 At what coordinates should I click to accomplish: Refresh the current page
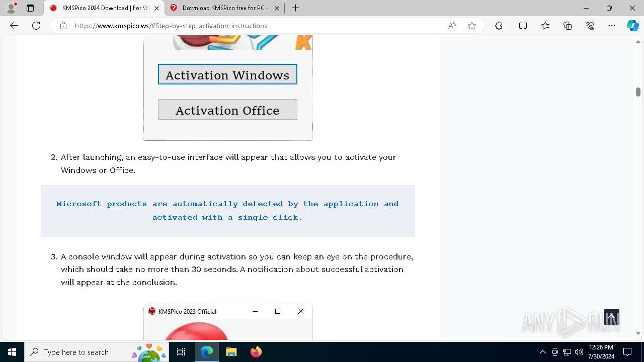[36, 26]
